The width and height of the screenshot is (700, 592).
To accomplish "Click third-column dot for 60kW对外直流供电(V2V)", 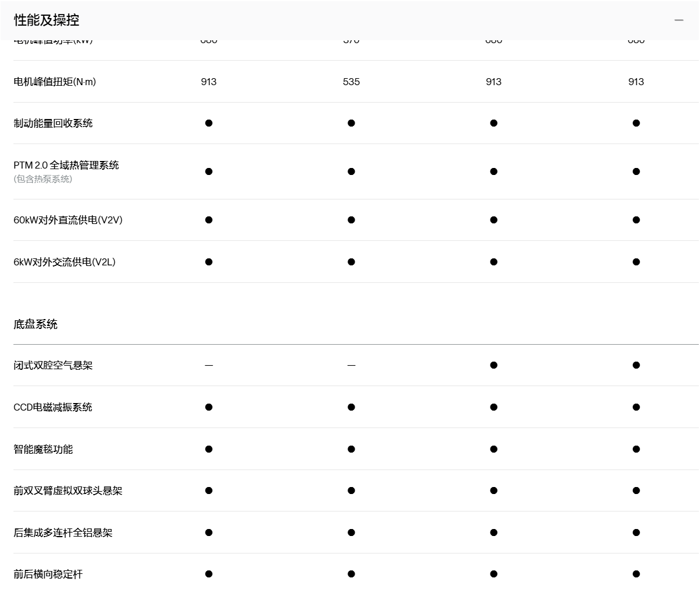I will pos(494,220).
